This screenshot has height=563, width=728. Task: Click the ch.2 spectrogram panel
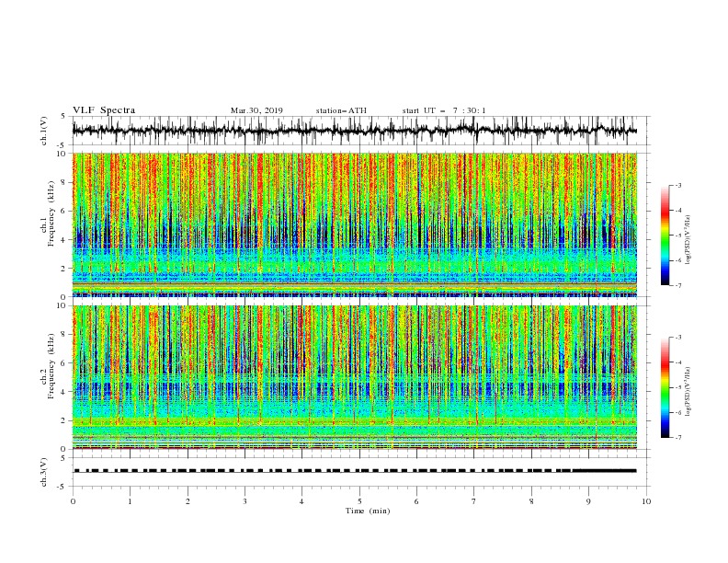coord(355,377)
